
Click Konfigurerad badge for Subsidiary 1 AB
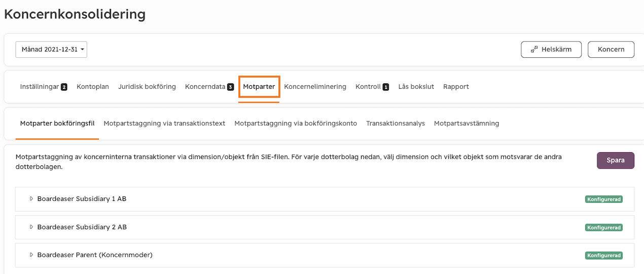pos(603,199)
